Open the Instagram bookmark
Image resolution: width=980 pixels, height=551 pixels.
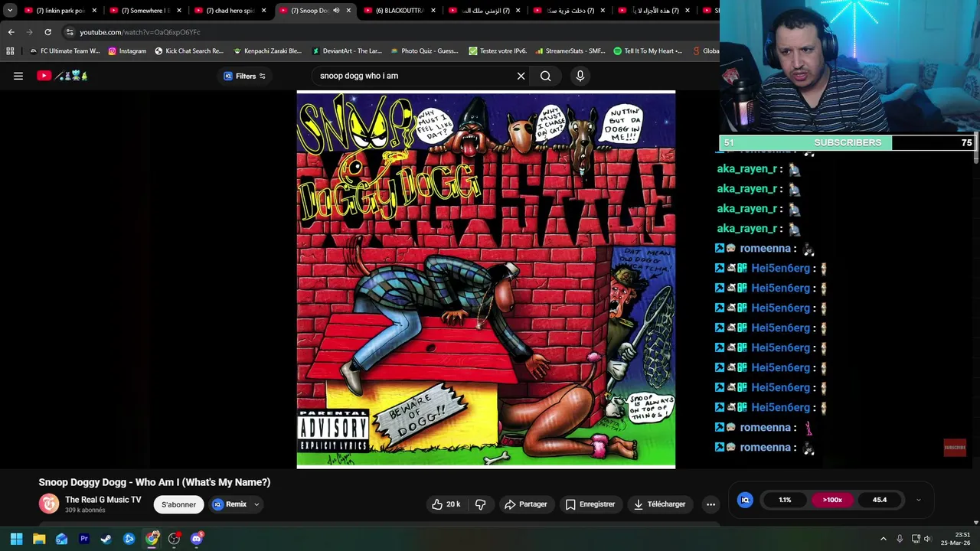pos(127,51)
